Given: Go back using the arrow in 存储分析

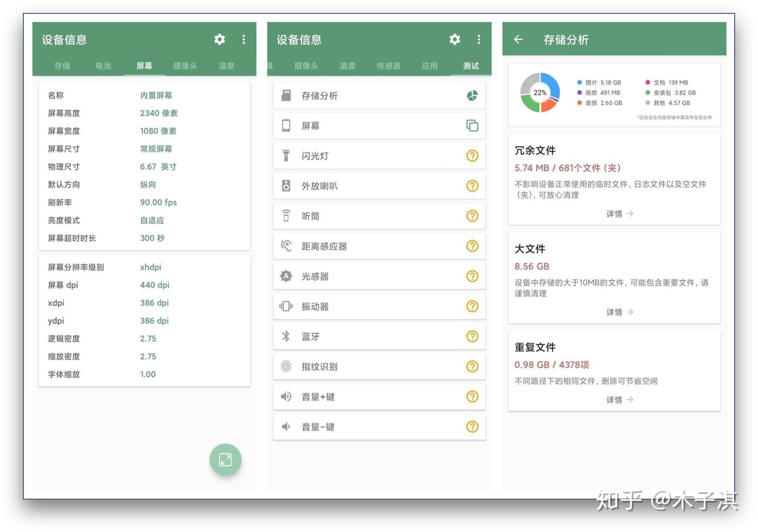Looking at the screenshot, I should click(518, 40).
